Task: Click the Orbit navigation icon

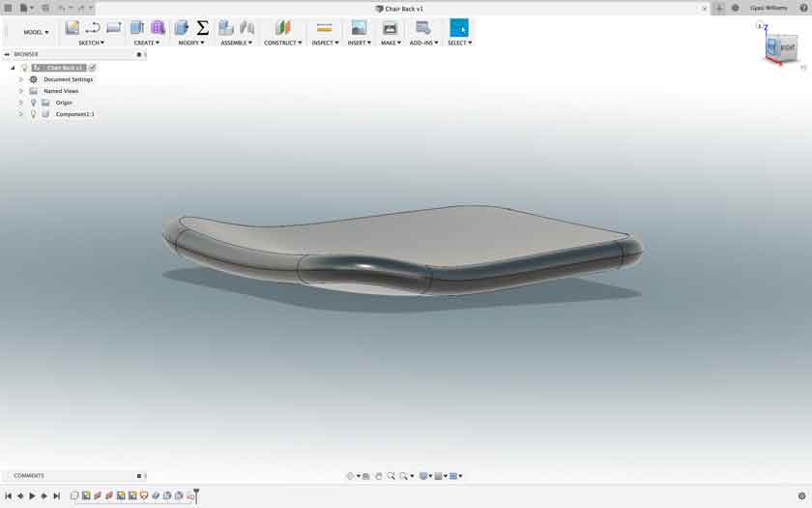Action: pyautogui.click(x=350, y=476)
